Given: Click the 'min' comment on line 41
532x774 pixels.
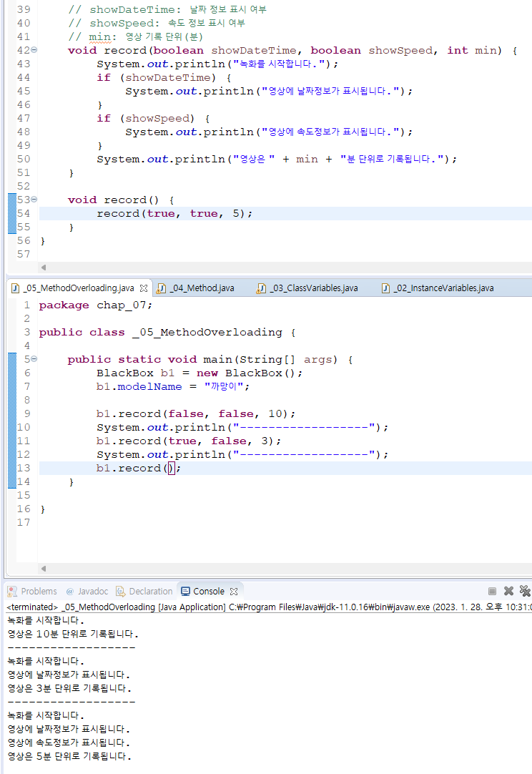Looking at the screenshot, I should coord(135,36).
